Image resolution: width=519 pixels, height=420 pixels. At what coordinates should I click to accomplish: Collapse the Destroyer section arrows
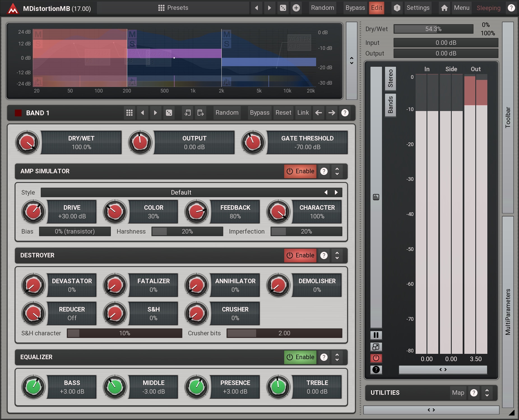pos(337,255)
